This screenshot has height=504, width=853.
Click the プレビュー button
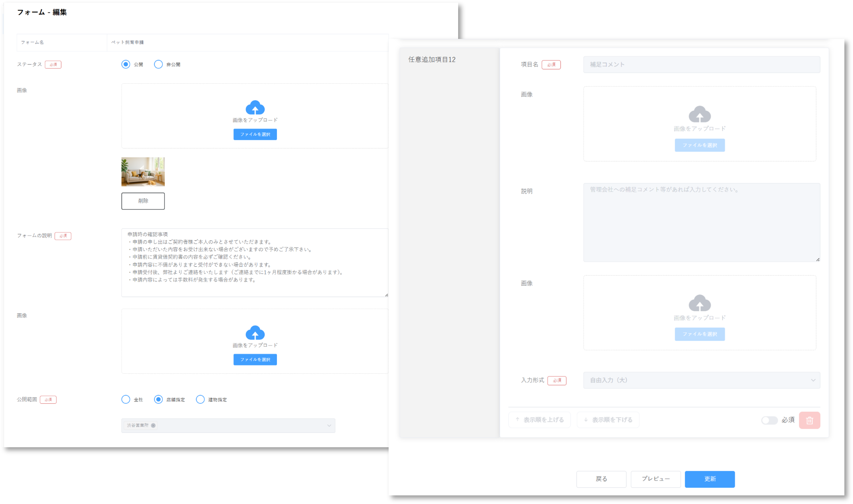click(655, 479)
